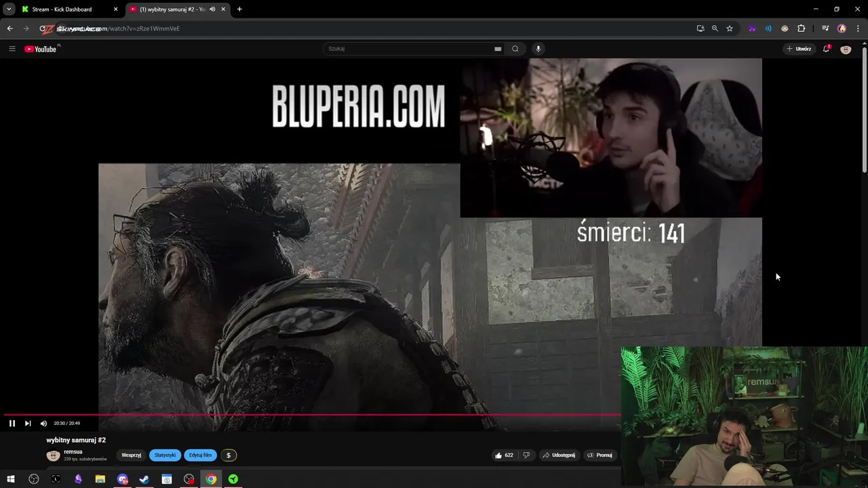The image size is (868, 488).
Task: Open the on-screen keyboard in search box
Action: pos(498,49)
